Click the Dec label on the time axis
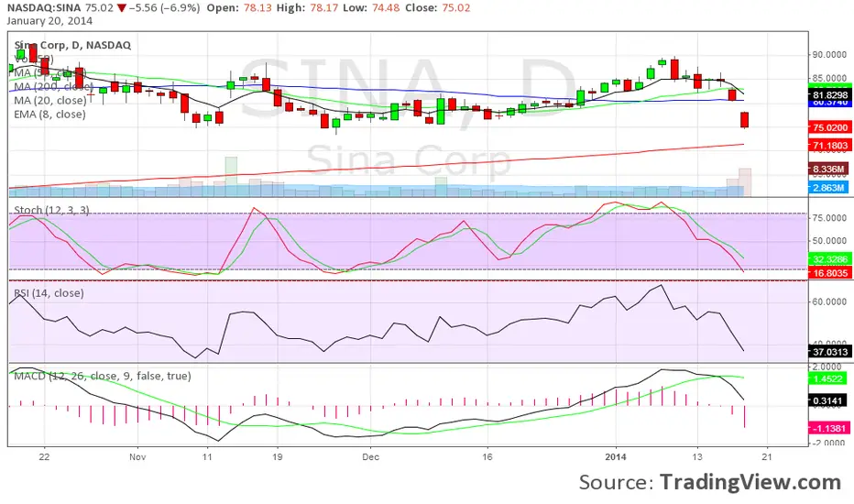 click(x=371, y=456)
